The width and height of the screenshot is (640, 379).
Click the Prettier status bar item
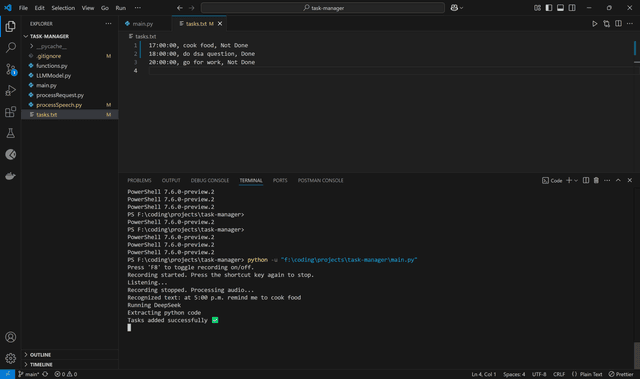(x=621, y=374)
